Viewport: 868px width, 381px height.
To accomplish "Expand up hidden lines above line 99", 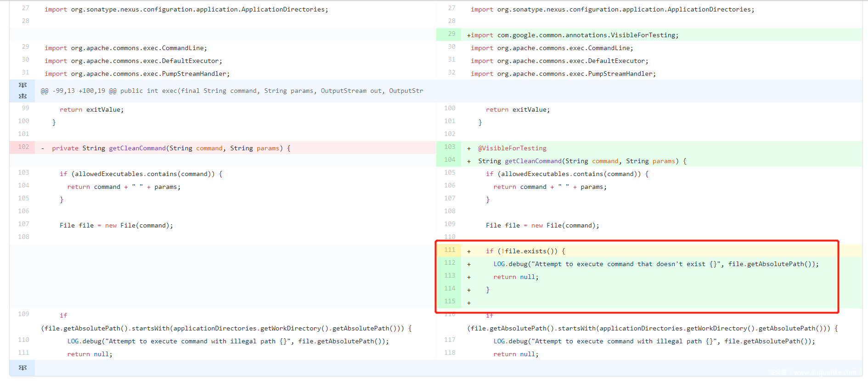I will (23, 96).
